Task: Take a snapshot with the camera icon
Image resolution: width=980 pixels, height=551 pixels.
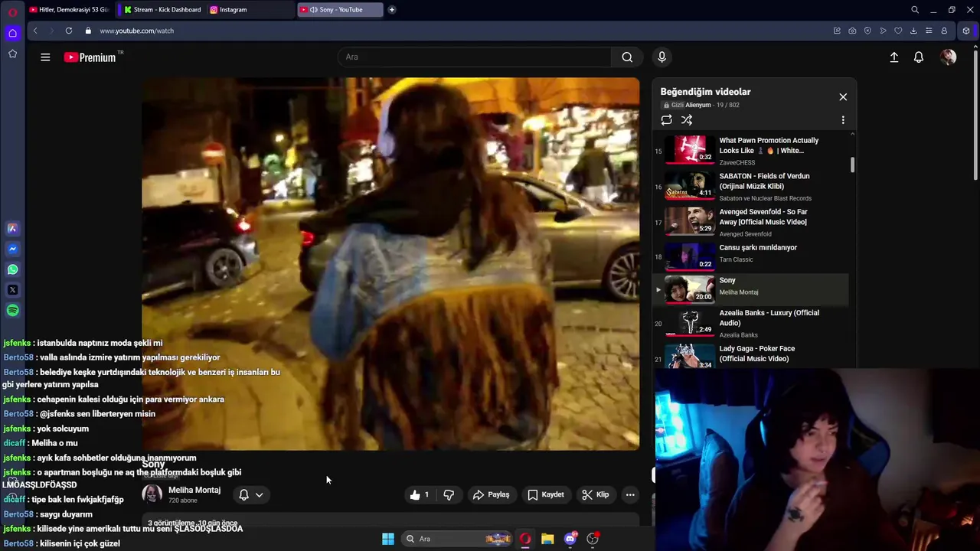Action: click(x=852, y=31)
